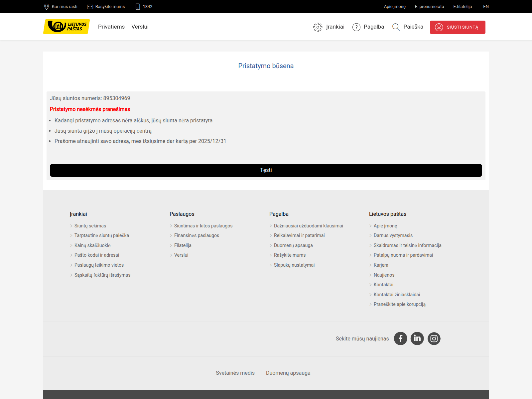Open Siuntimas ir kitos paslaugos link
This screenshot has height=399, width=532.
coord(203,226)
